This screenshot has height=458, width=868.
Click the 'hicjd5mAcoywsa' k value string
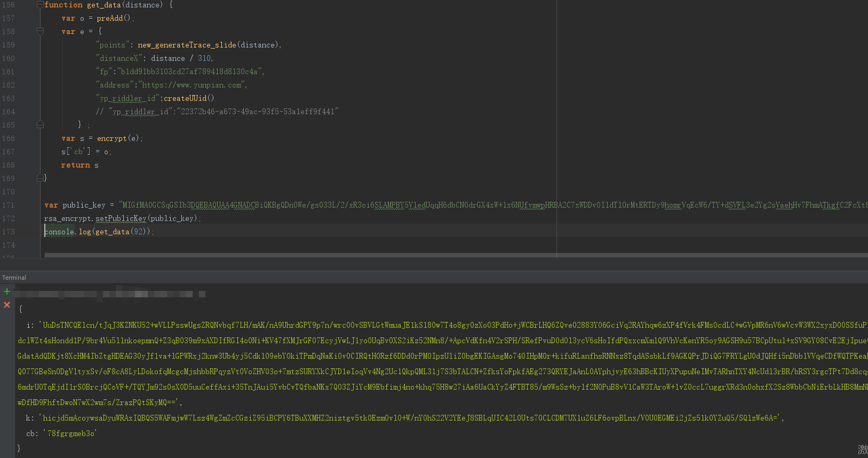click(x=410, y=418)
